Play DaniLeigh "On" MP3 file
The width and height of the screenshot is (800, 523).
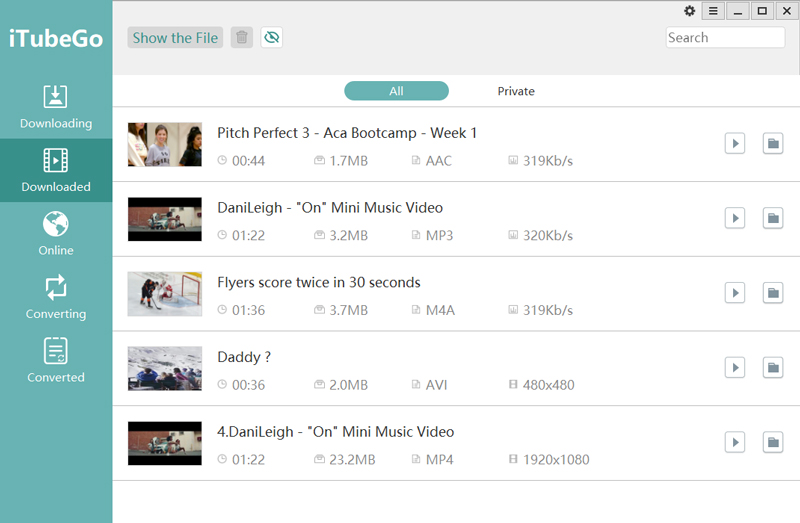(x=735, y=218)
